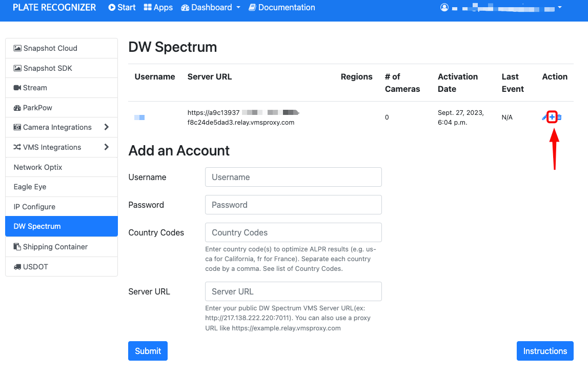Click the VMS Integrations shuffle icon

point(17,147)
